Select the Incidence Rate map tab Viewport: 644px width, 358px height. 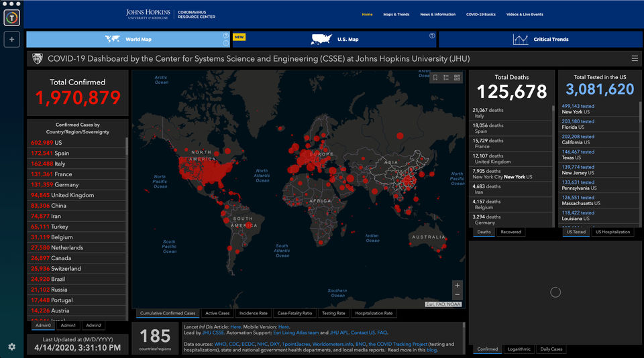coord(254,313)
